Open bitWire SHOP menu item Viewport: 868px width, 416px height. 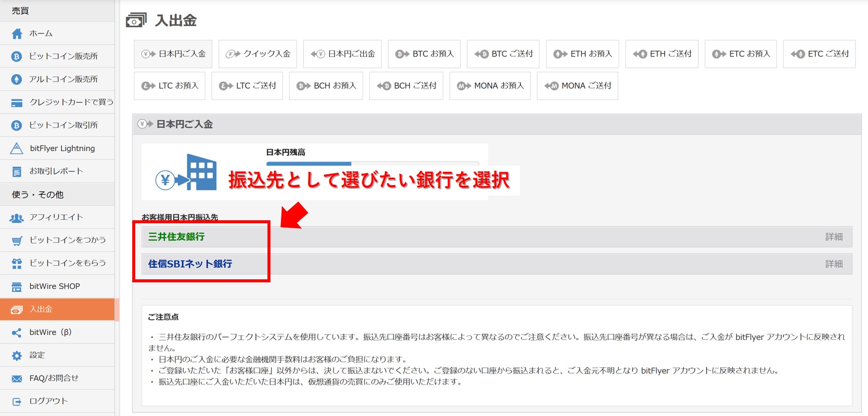click(57, 287)
